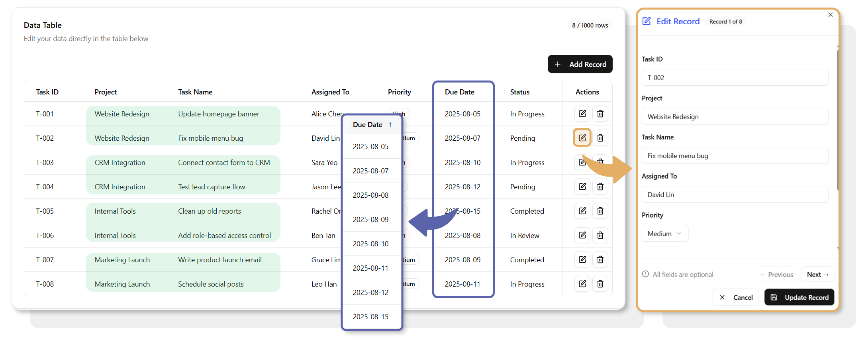Click the delete icon for task T-001

point(600,114)
